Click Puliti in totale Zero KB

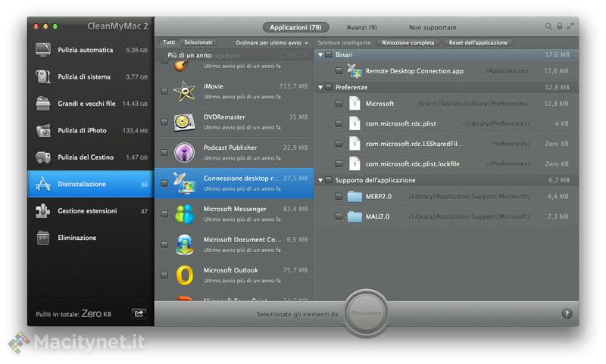[73, 314]
